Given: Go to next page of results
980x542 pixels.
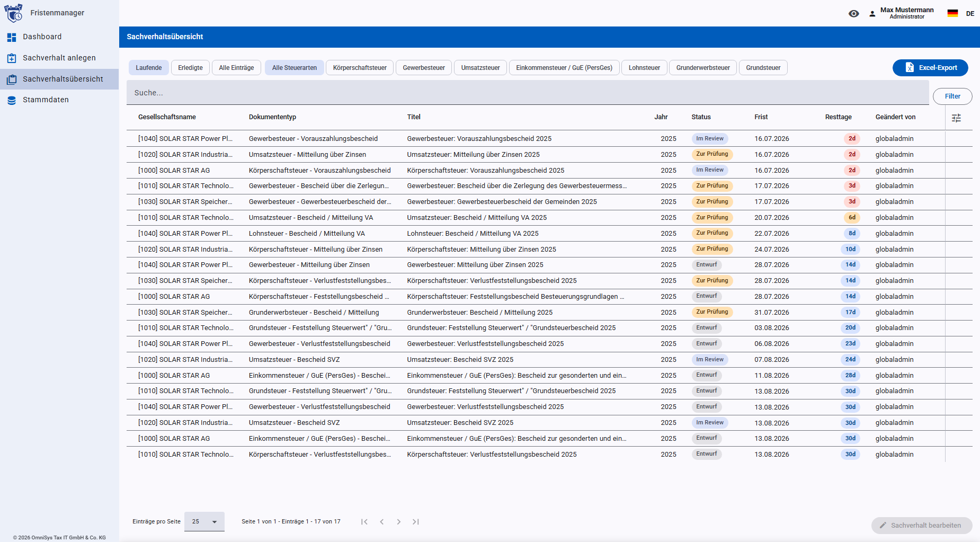Looking at the screenshot, I should coord(399,522).
